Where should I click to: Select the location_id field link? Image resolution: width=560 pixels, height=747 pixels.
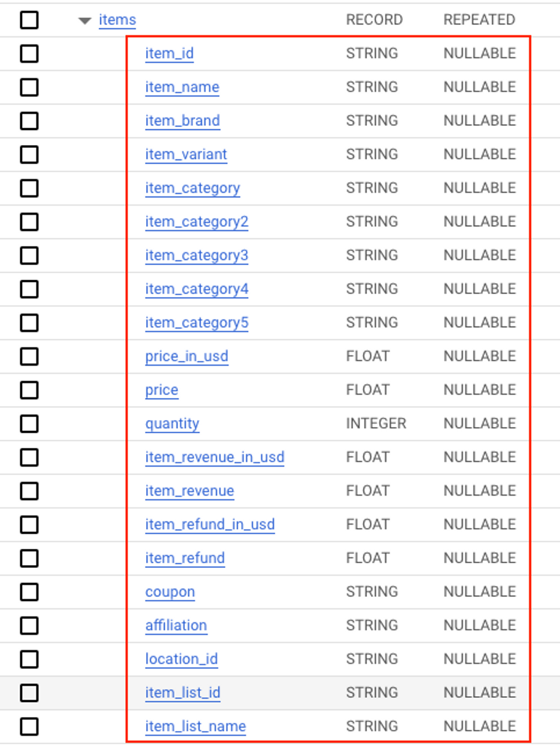coord(181,659)
